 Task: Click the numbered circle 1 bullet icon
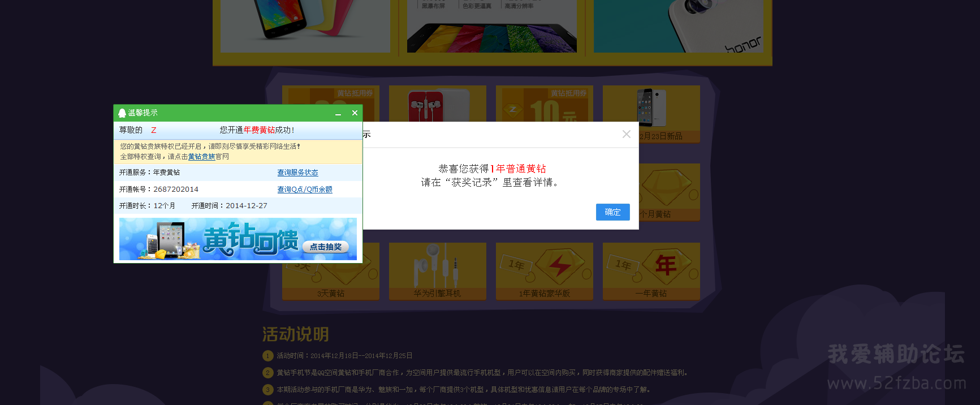[x=268, y=356]
